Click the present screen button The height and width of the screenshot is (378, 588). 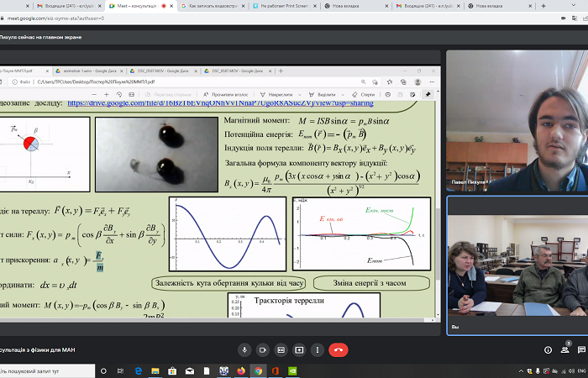click(x=300, y=349)
